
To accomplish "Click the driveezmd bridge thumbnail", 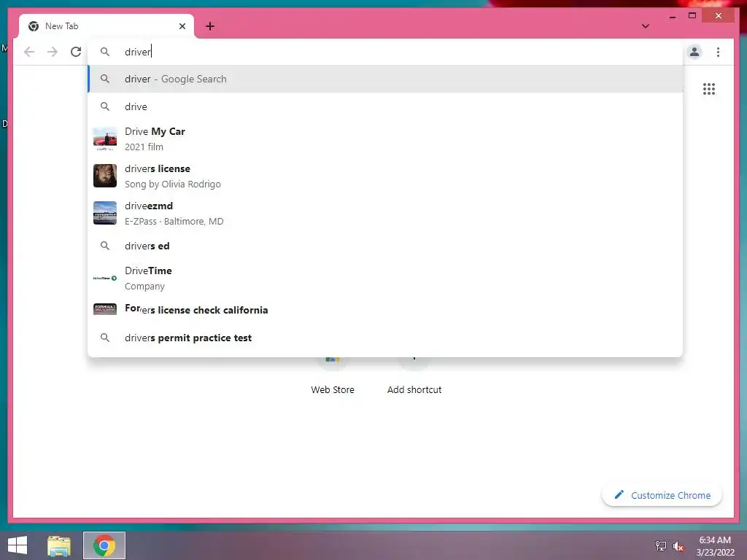I will 105,213.
